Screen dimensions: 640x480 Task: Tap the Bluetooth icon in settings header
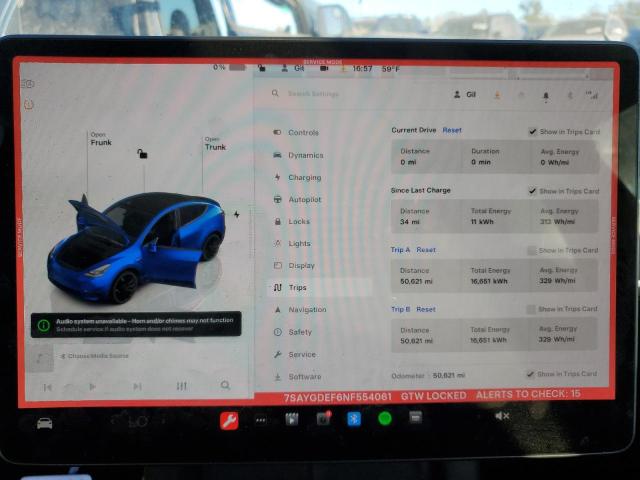570,96
